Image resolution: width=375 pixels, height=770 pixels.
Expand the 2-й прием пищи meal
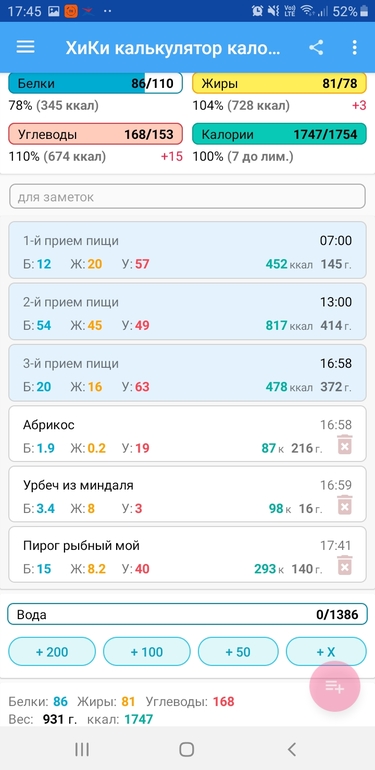pyautogui.click(x=188, y=311)
